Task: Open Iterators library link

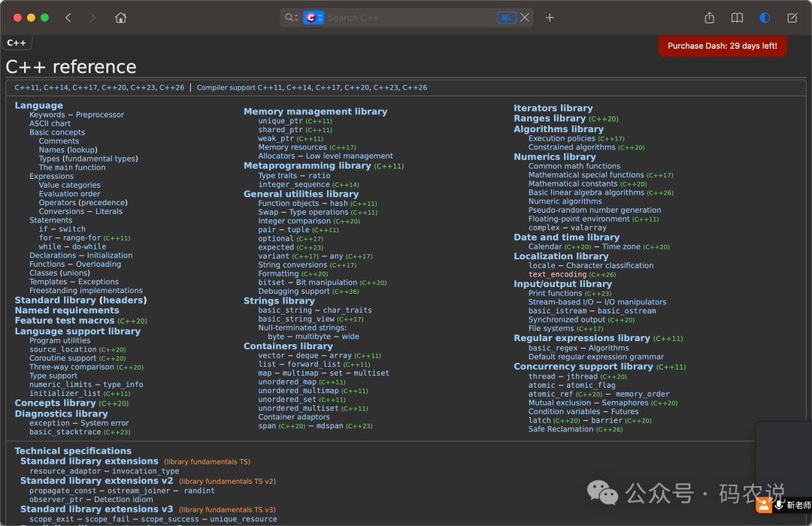Action: (x=553, y=108)
